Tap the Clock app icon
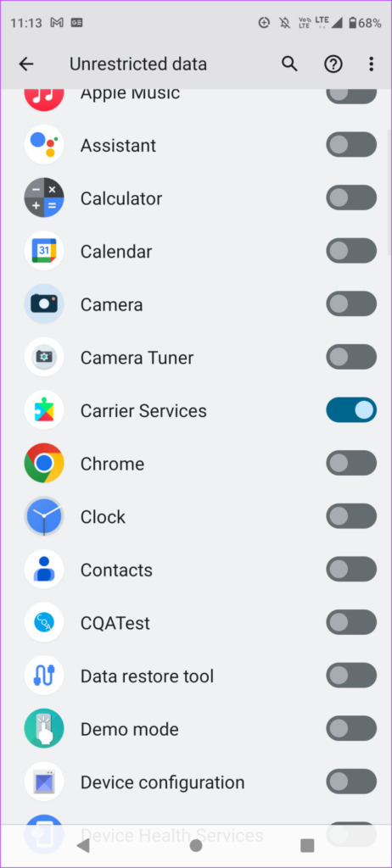This screenshot has width=392, height=868. (x=44, y=516)
